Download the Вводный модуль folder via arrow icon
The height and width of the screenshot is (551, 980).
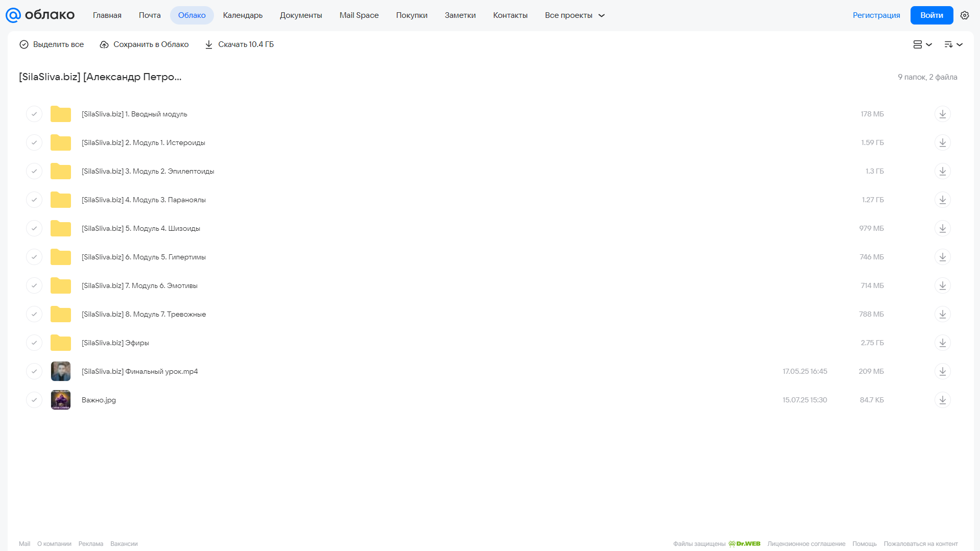tap(942, 114)
